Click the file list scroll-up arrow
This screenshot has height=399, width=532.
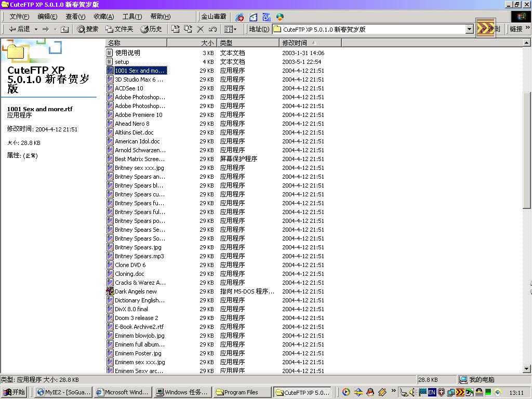[526, 43]
